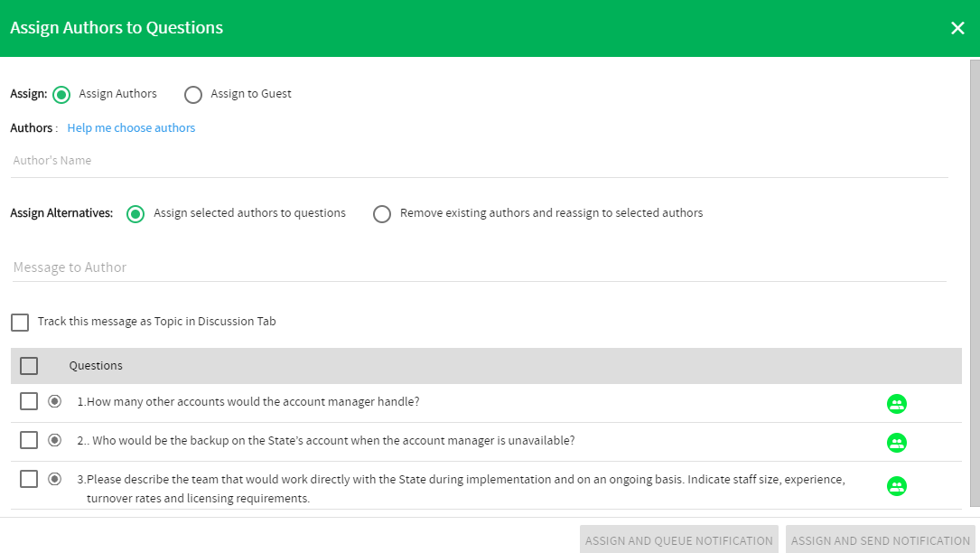This screenshot has height=553, width=980.
Task: Enable Track this message as Topic checkbox
Action: pos(20,323)
